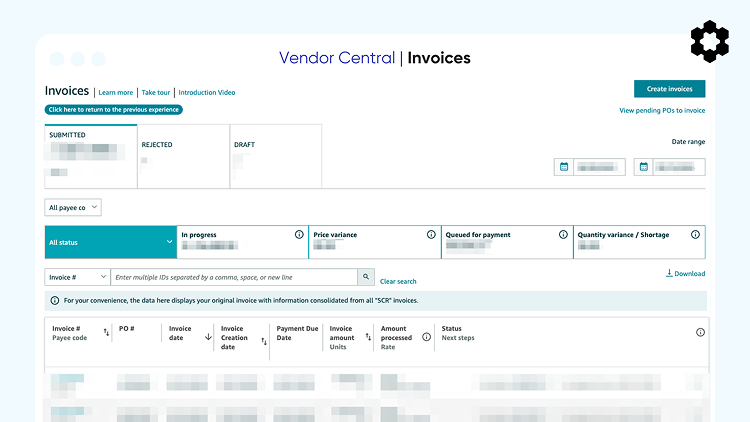This screenshot has width=750, height=422.
Task: Open the Invoice # search type dropdown
Action: pos(77,277)
